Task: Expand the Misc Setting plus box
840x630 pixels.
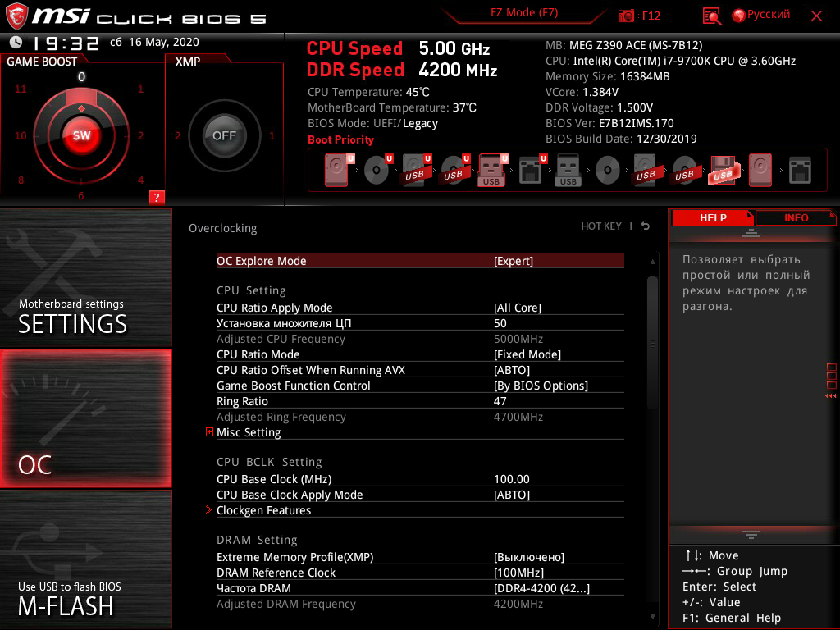Action: tap(209, 431)
